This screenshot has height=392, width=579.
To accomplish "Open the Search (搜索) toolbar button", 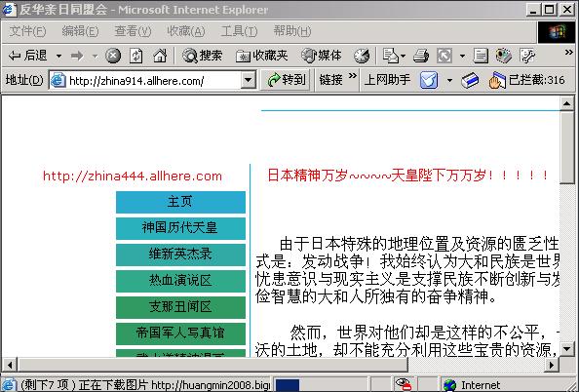I will tap(203, 56).
